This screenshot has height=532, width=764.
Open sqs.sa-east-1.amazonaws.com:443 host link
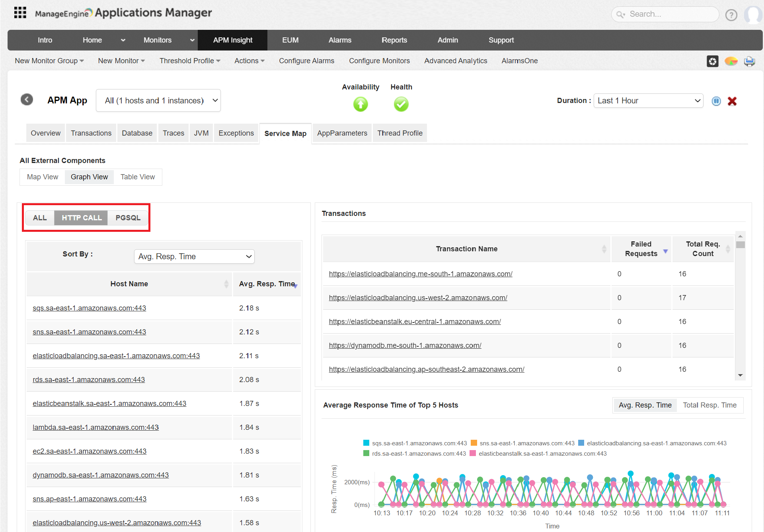tap(89, 308)
